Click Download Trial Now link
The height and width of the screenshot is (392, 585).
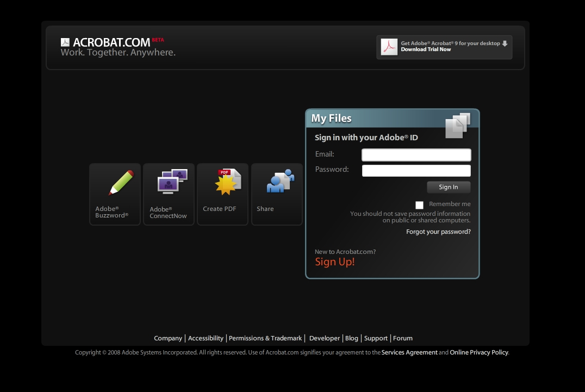click(x=426, y=49)
